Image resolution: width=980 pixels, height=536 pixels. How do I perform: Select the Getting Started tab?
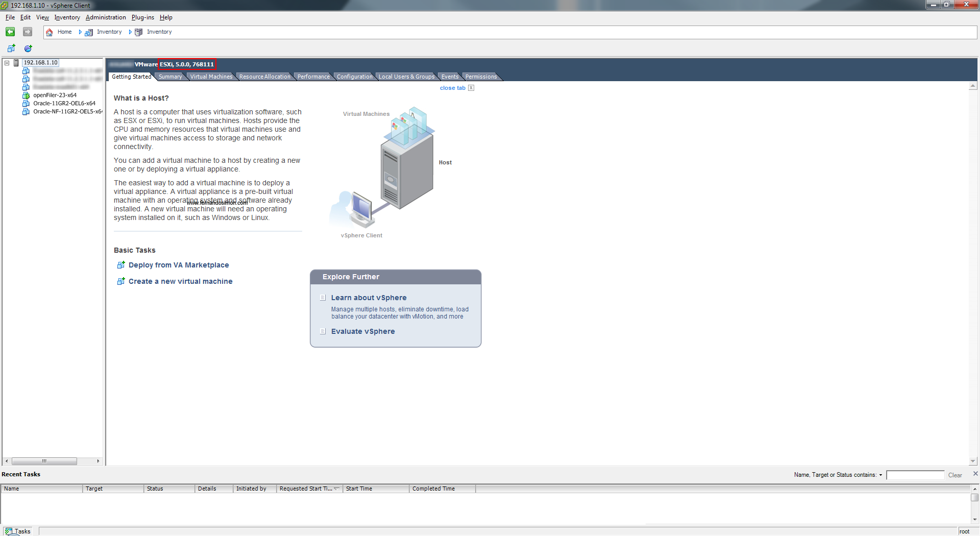pos(131,77)
